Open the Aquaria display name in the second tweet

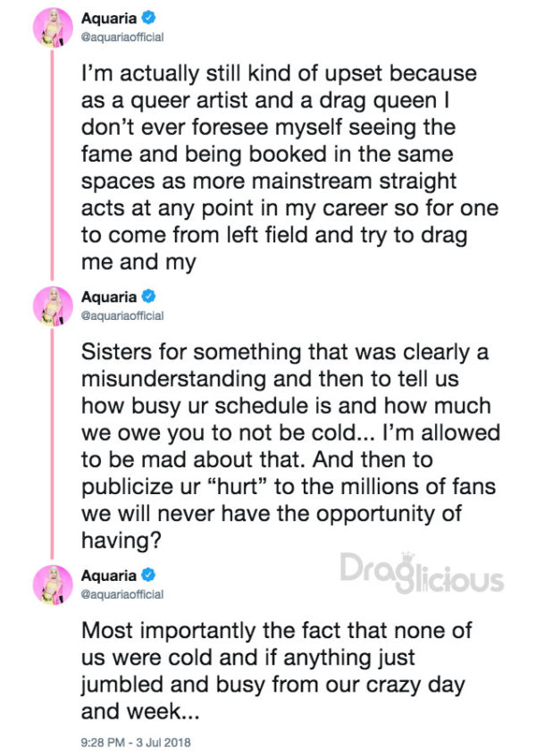point(109,297)
